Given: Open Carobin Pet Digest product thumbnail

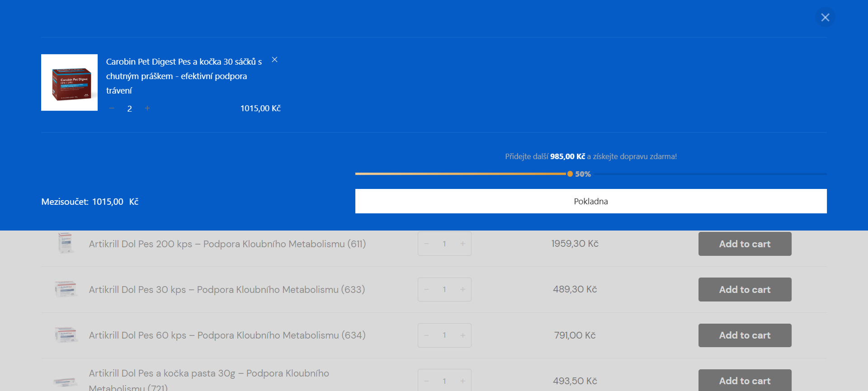Looking at the screenshot, I should pos(69,82).
